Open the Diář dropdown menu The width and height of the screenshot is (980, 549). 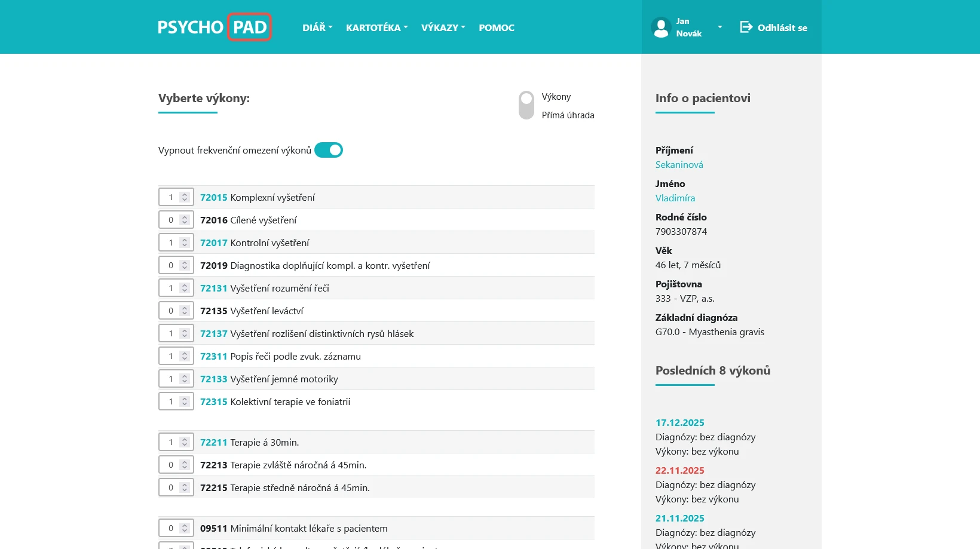tap(317, 27)
